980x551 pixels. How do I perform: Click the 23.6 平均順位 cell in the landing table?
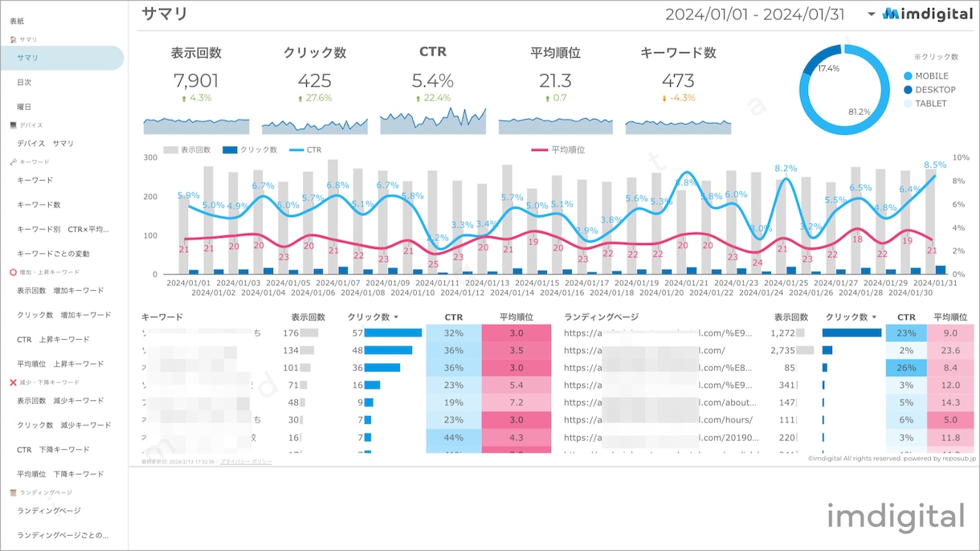[x=951, y=350]
